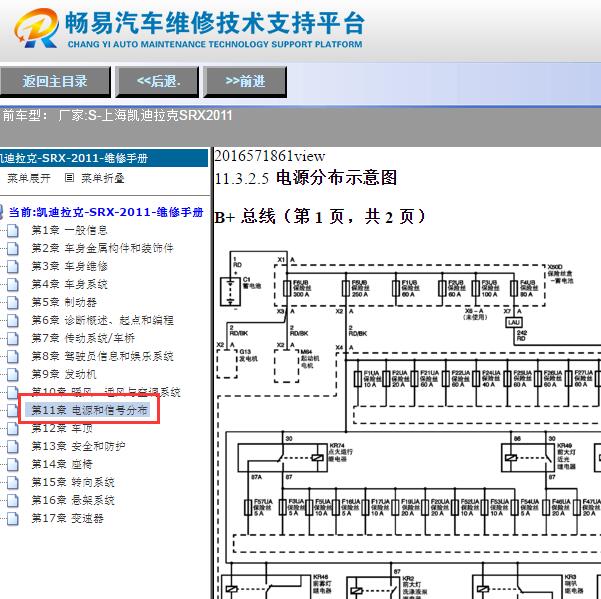Open chapter 第13章 安全和防护
Screen dimensions: 601x599
click(78, 446)
